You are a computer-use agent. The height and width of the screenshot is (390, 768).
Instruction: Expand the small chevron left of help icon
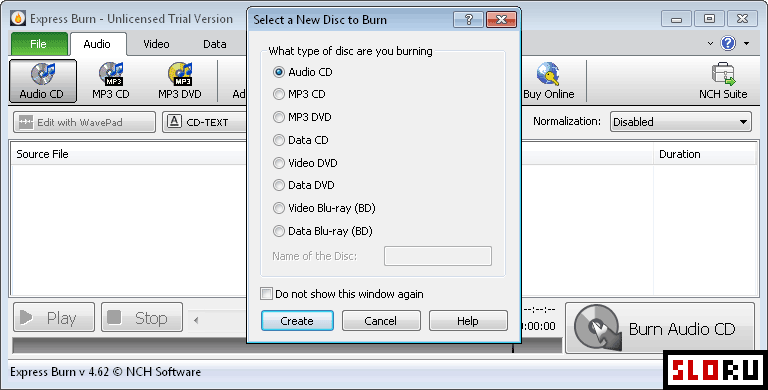(710, 44)
